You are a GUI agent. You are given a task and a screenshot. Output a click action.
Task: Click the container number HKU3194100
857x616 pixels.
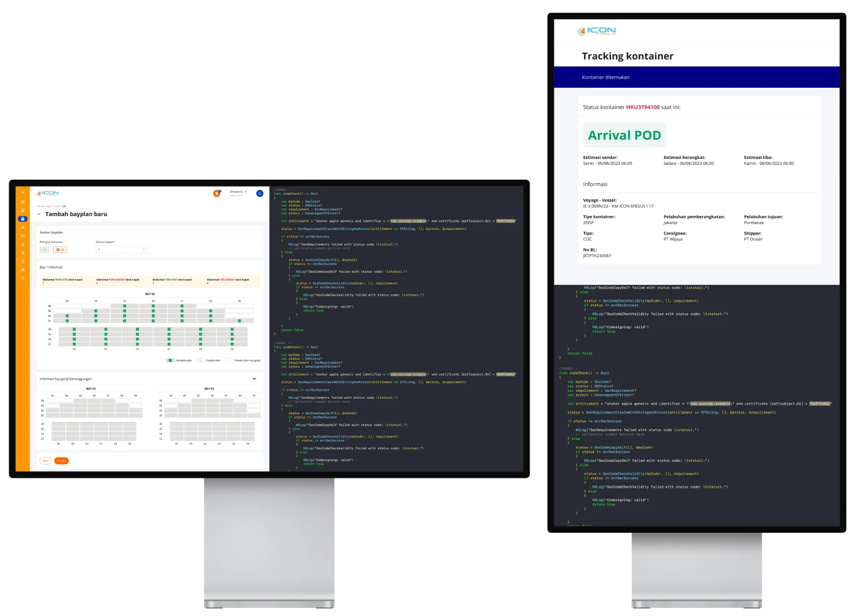(642, 107)
